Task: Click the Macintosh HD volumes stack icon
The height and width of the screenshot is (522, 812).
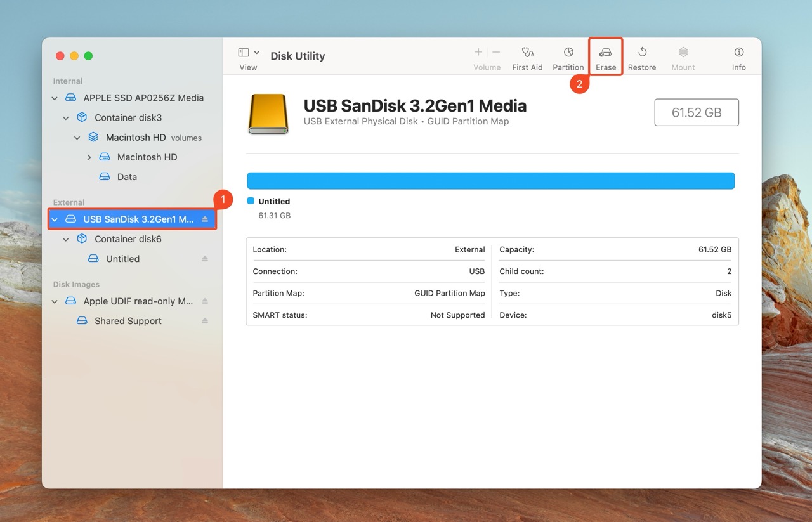Action: tap(93, 137)
